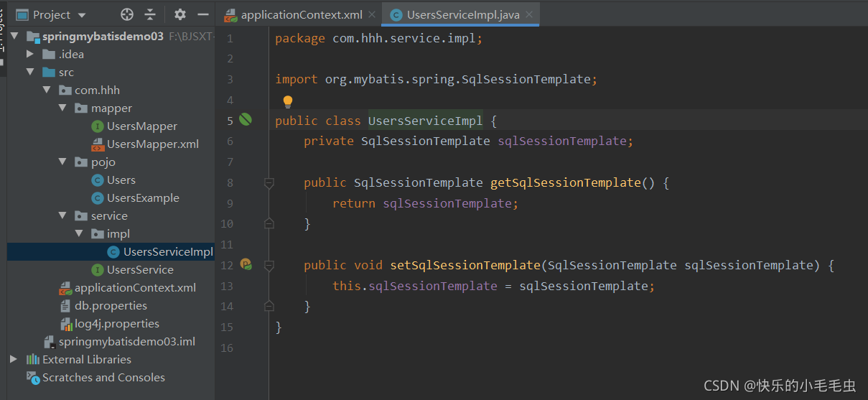Select UsersExample class in tree
Image resolution: width=868 pixels, height=400 pixels.
(x=143, y=197)
